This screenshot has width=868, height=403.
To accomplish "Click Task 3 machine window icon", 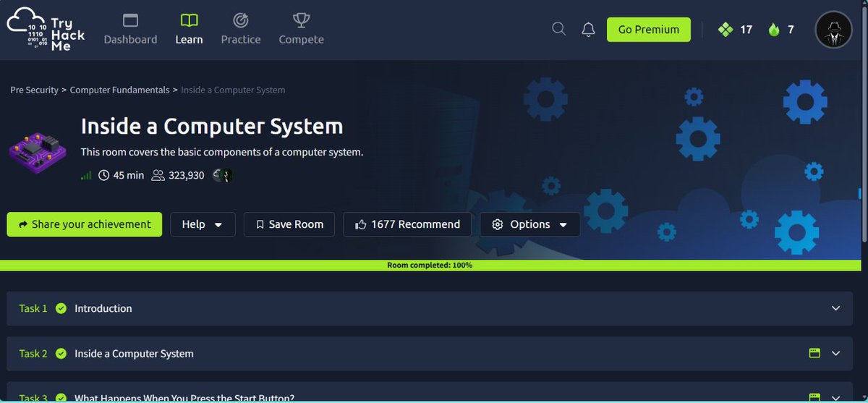I will point(814,398).
